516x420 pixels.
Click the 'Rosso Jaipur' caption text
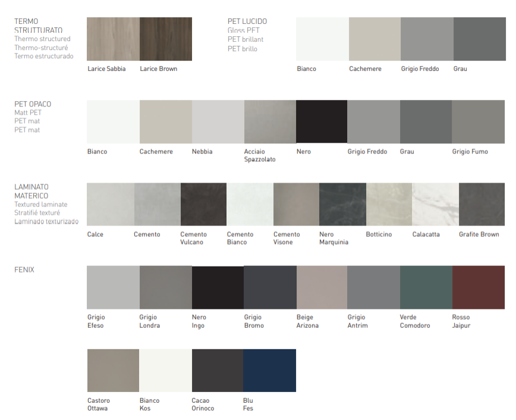[461, 321]
